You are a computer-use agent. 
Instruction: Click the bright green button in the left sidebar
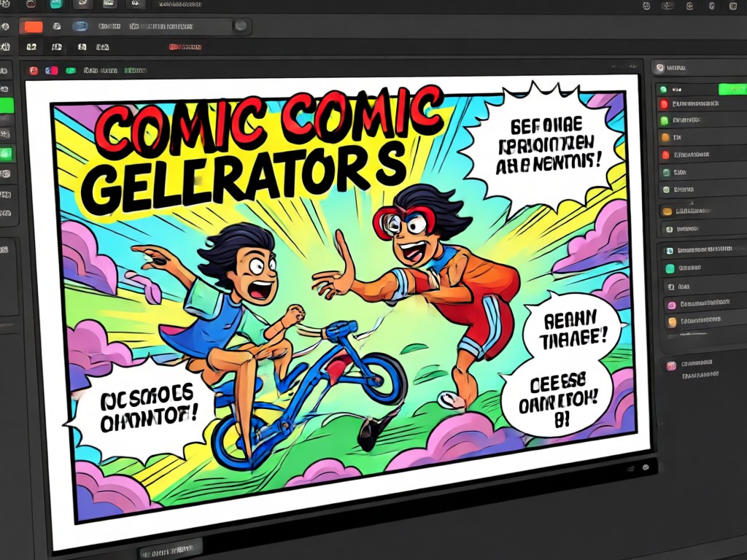[7, 106]
